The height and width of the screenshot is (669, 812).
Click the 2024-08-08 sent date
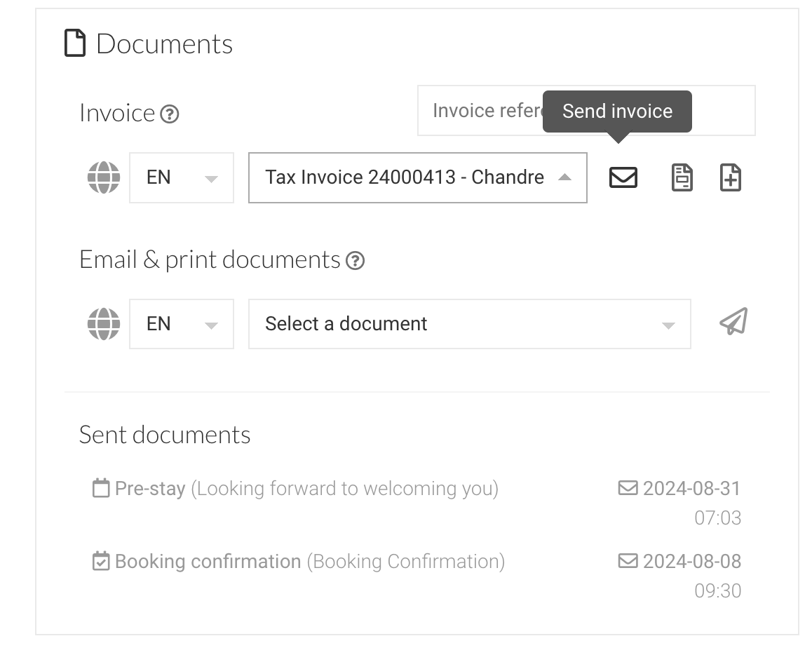[692, 561]
